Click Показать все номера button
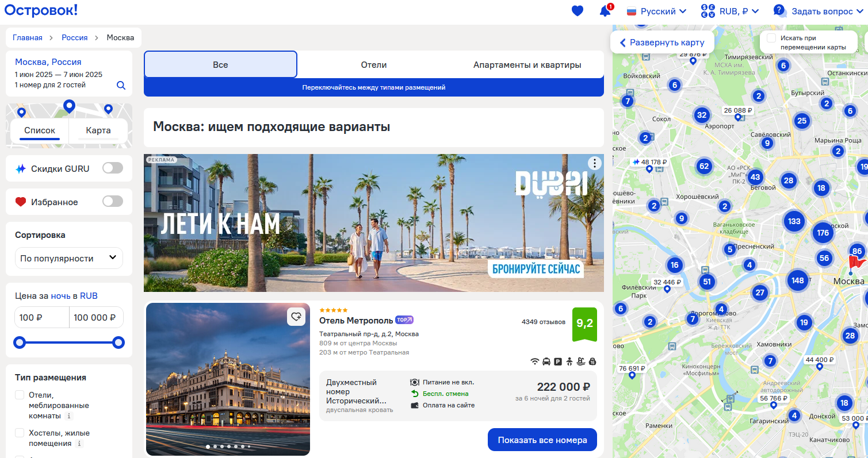 click(542, 440)
